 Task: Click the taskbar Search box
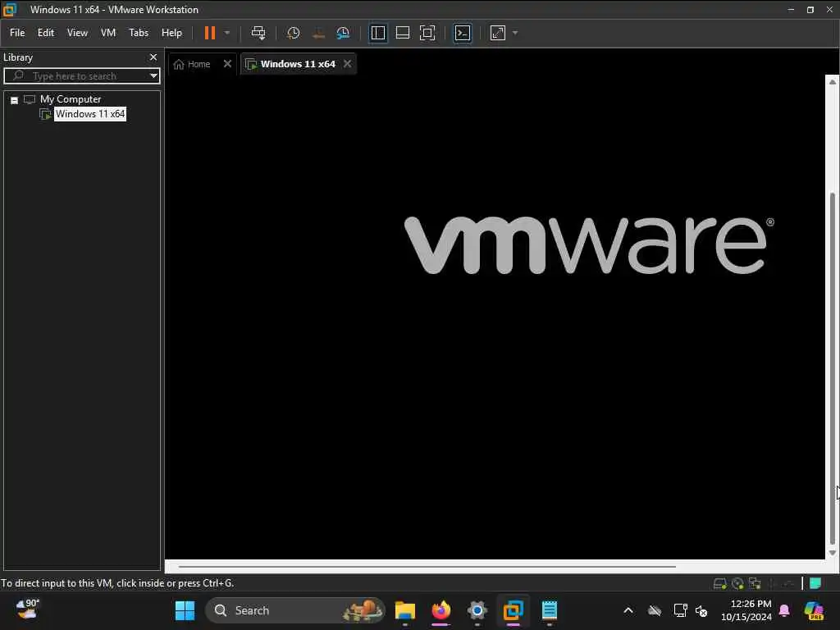point(295,610)
